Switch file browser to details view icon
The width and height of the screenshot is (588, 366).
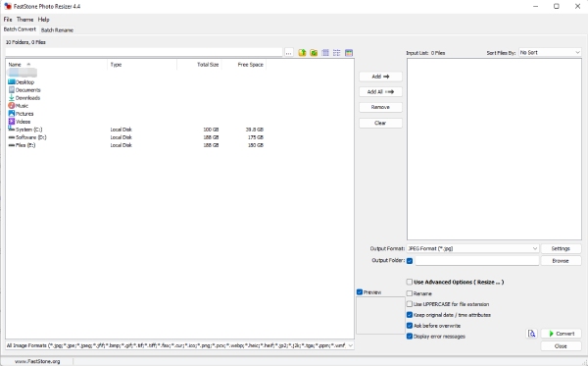pos(325,53)
